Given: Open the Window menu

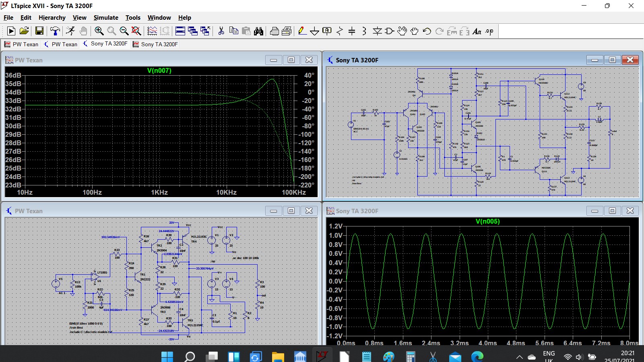Looking at the screenshot, I should coord(159,17).
